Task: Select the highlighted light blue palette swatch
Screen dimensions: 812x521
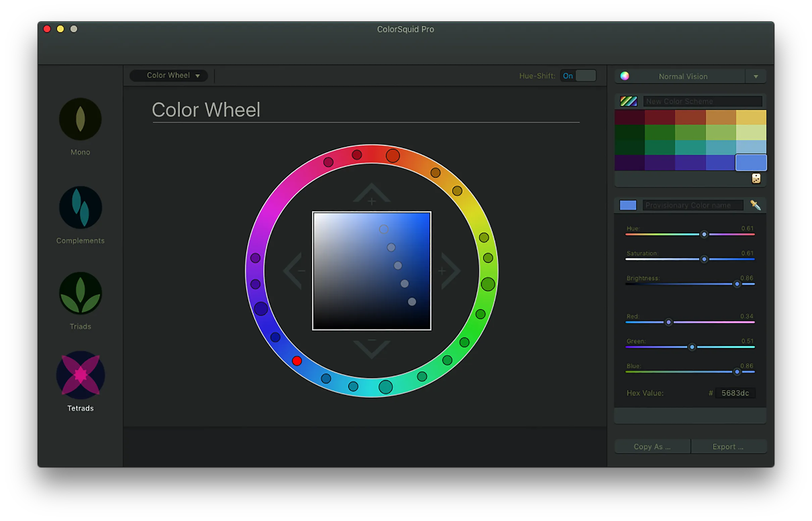Action: 751,163
